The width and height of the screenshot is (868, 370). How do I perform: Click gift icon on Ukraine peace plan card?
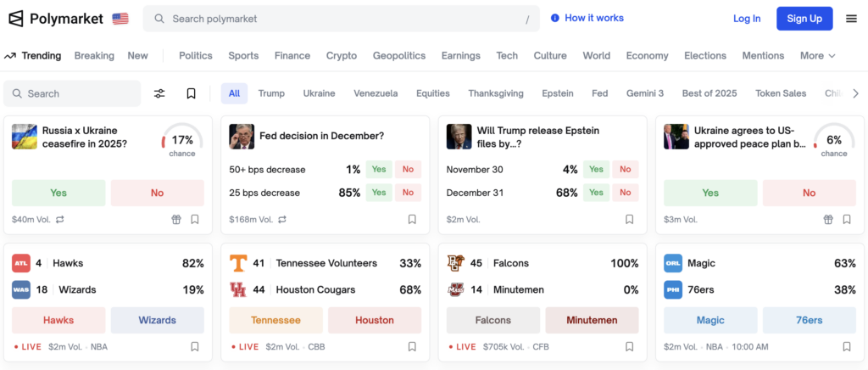pos(828,220)
